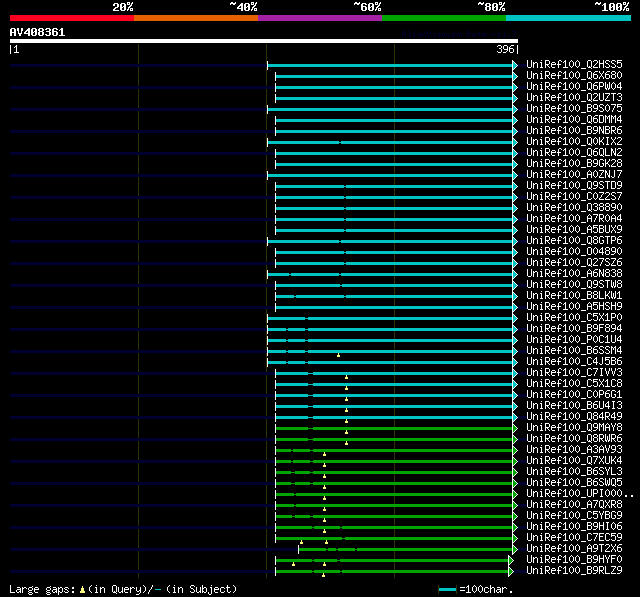
Task: Select the UniRef100_A0ZNJ7 label
Action: click(x=574, y=175)
